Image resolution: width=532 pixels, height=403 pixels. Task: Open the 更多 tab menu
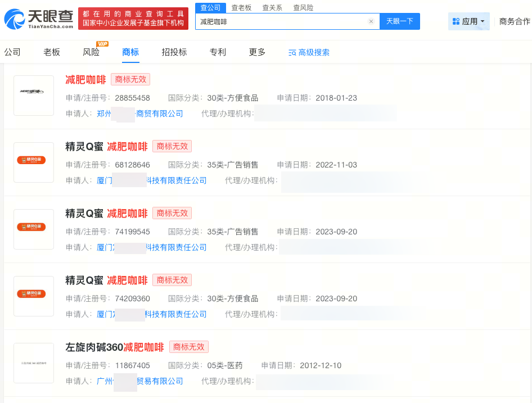pos(257,52)
